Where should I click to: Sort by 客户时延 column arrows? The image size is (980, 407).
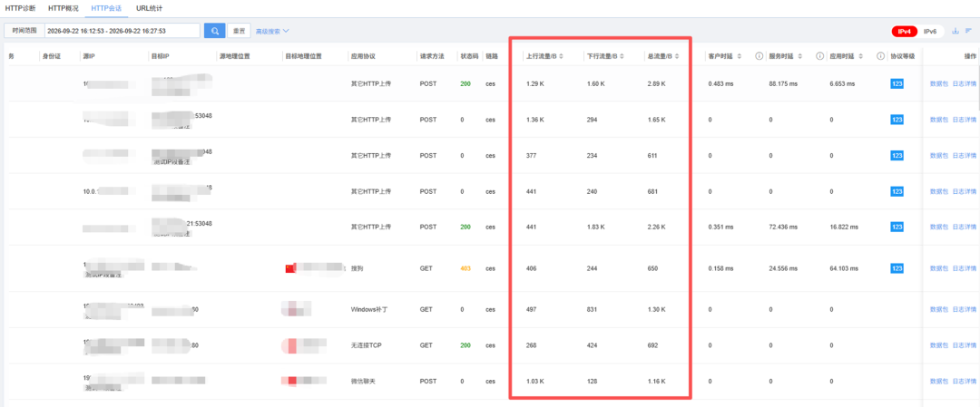[740, 56]
